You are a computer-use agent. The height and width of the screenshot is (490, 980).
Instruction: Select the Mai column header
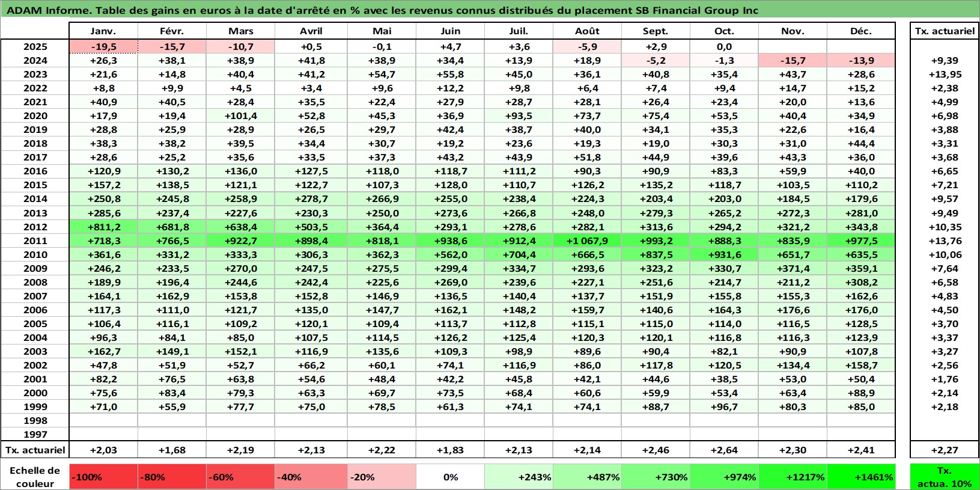pos(382,31)
